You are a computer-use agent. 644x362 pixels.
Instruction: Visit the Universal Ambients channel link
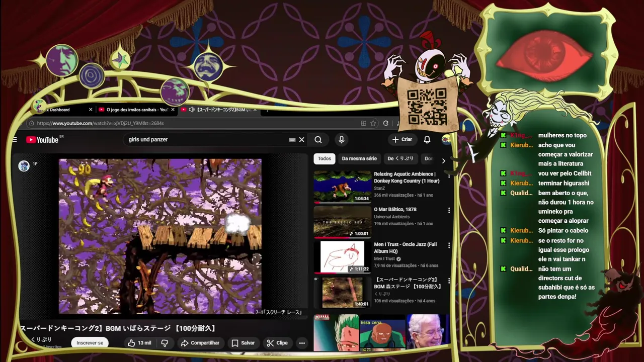391,217
